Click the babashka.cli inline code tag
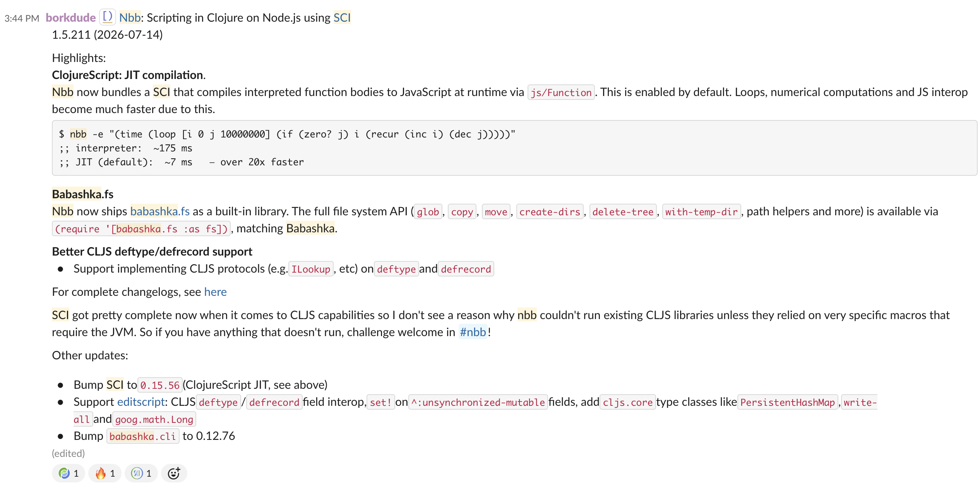This screenshot has width=980, height=491. coord(143,436)
